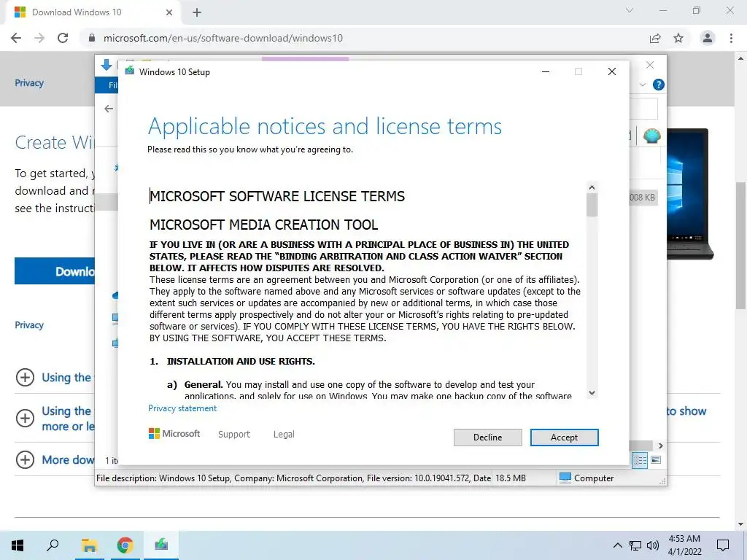This screenshot has height=560, width=747.
Task: Open a new browser tab
Action: 197,12
